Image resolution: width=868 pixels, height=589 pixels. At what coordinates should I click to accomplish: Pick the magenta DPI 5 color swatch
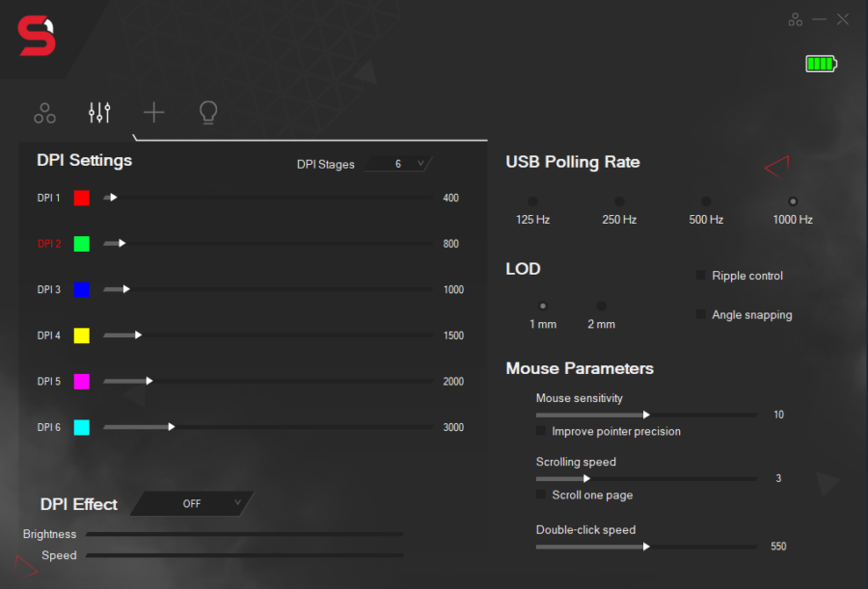pos(82,382)
